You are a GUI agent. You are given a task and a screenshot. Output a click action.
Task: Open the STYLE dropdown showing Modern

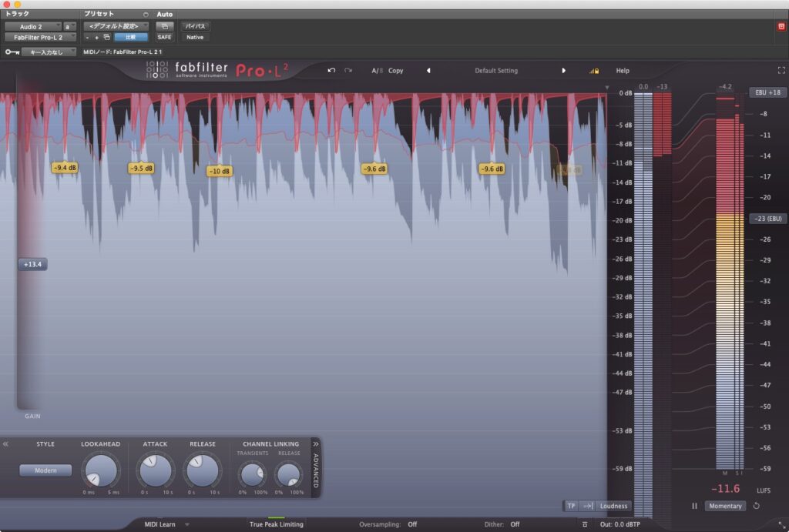(x=45, y=470)
